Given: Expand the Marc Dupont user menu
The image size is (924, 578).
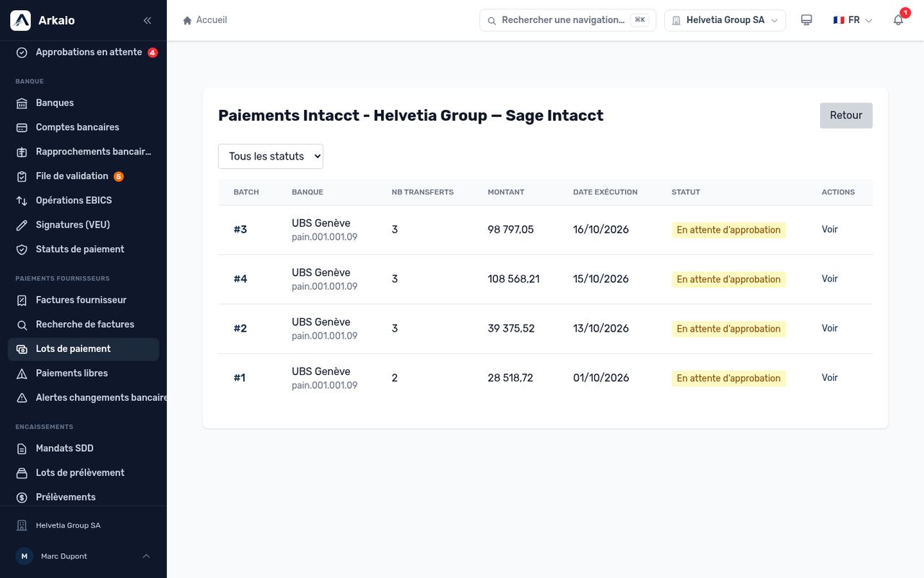Looking at the screenshot, I should click(84, 556).
